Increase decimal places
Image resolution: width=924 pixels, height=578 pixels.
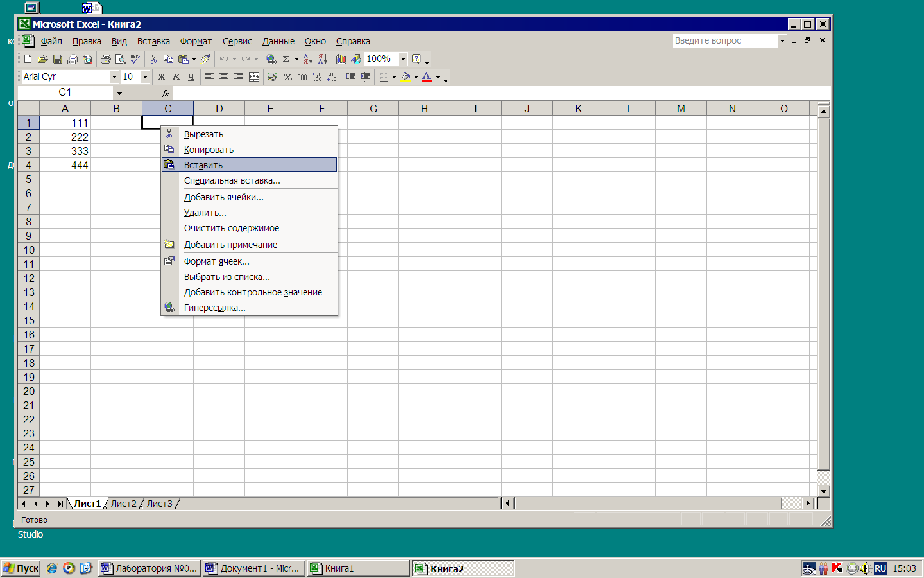pyautogui.click(x=317, y=77)
